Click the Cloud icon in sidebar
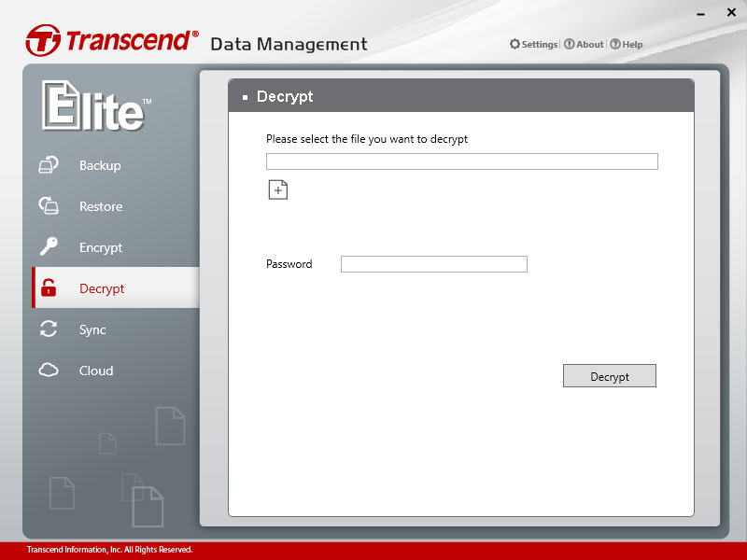 (49, 370)
